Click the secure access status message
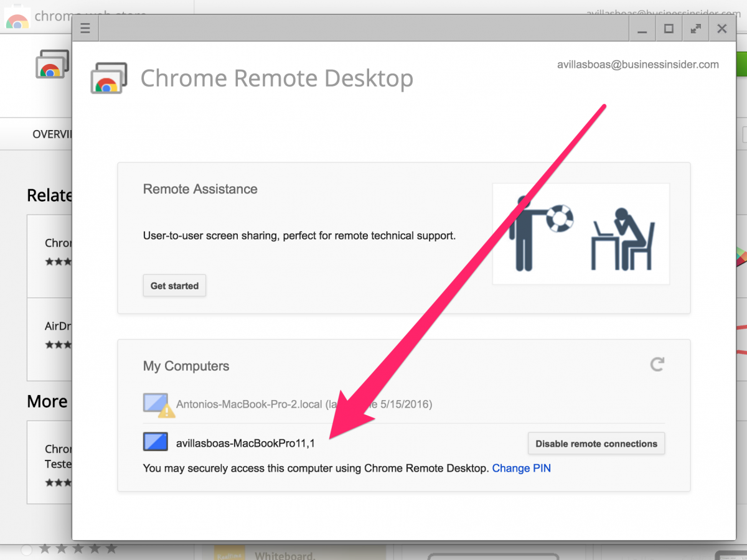 [x=316, y=468]
